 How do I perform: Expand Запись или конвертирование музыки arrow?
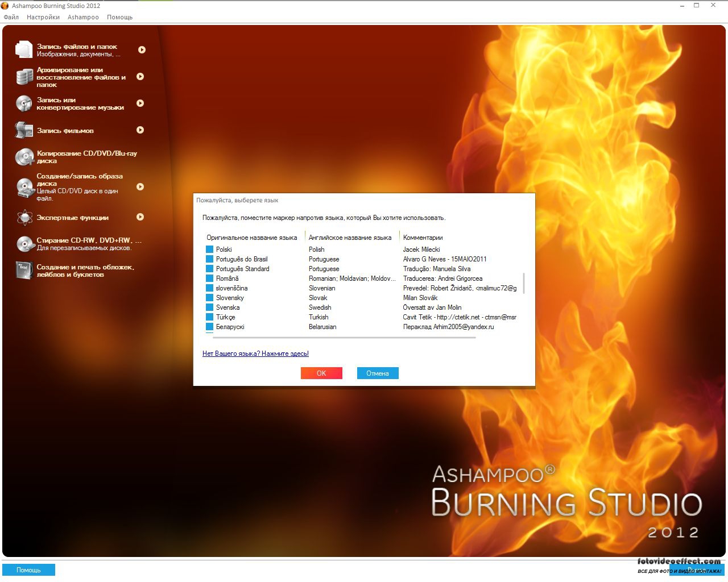click(x=140, y=103)
